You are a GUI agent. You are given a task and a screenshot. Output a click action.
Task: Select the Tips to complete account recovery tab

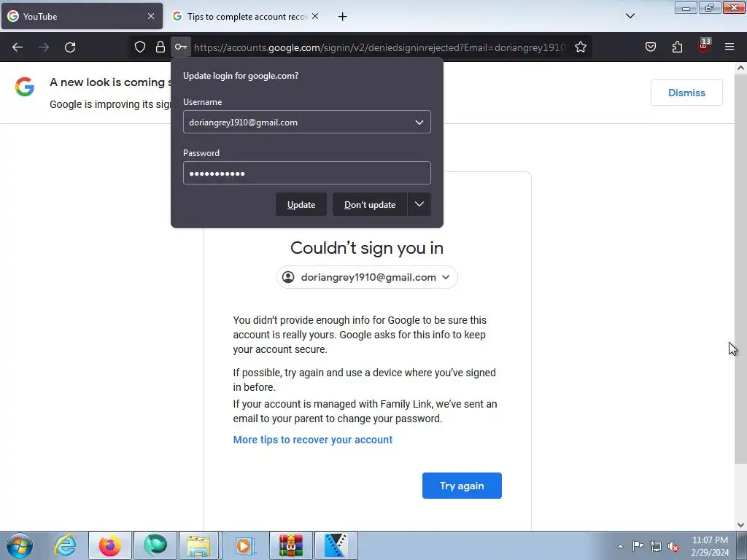coord(247,16)
